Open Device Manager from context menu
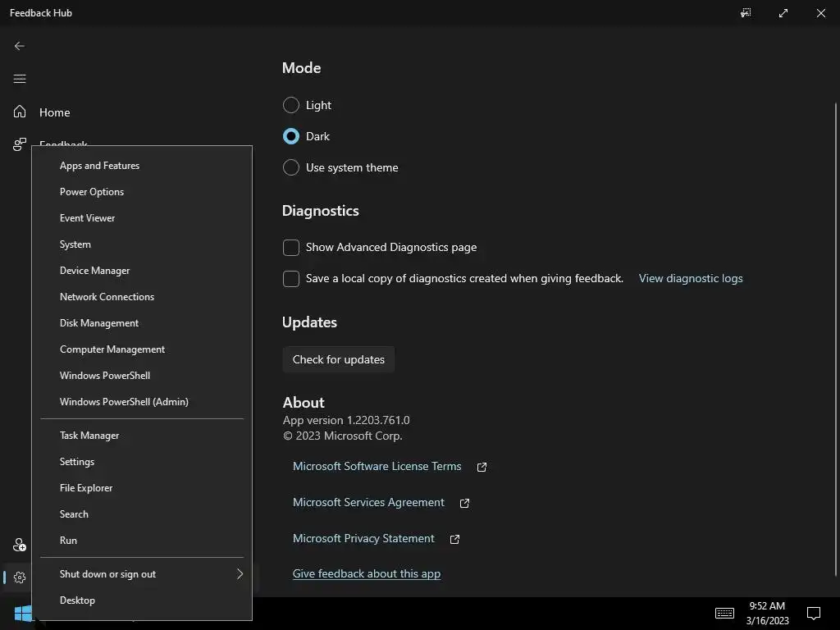Image resolution: width=840 pixels, height=630 pixels. click(x=95, y=271)
